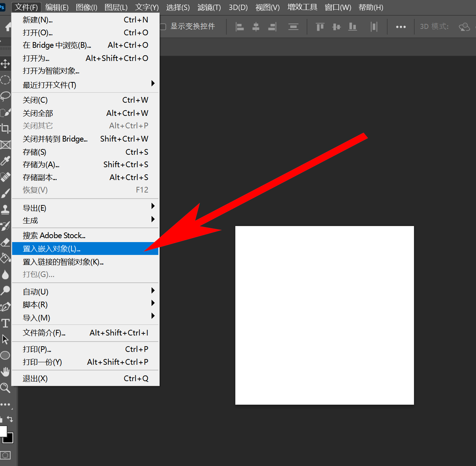Screen dimensions: 476x466
Task: Select the Move tool
Action: 5,64
